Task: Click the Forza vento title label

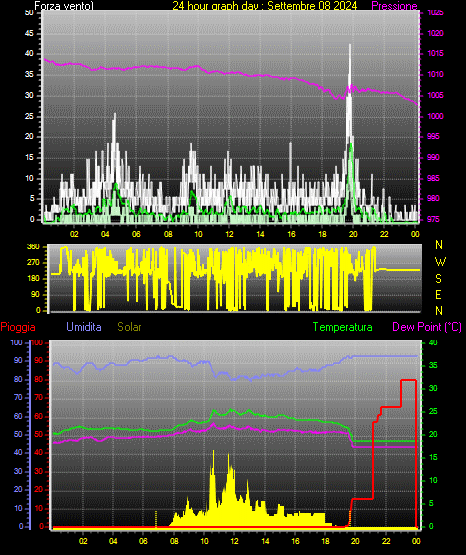Action: [64, 6]
